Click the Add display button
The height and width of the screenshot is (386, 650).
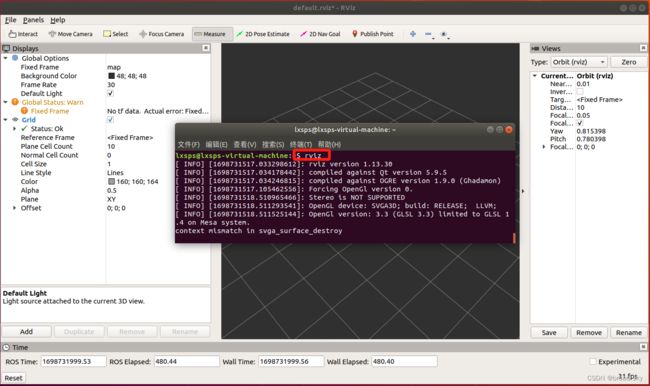click(27, 332)
